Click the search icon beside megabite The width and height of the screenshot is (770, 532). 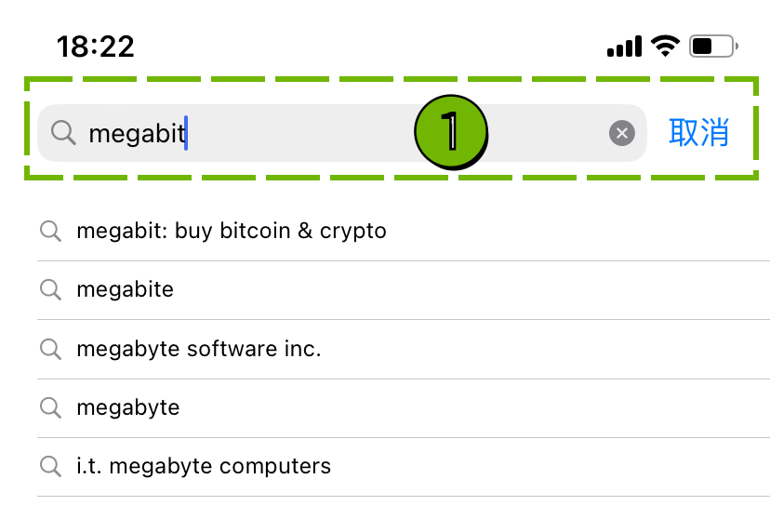tap(50, 290)
